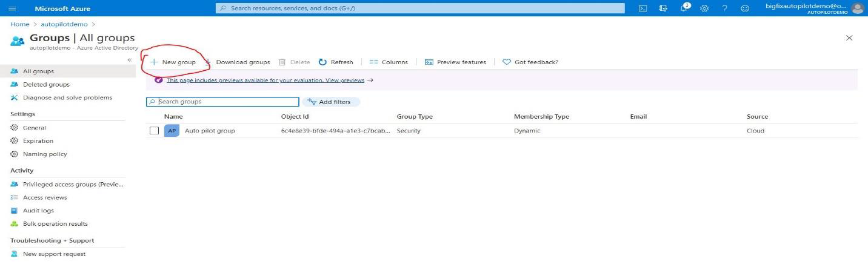
Task: Open the Azure portal hamburger menu
Action: tap(12, 8)
